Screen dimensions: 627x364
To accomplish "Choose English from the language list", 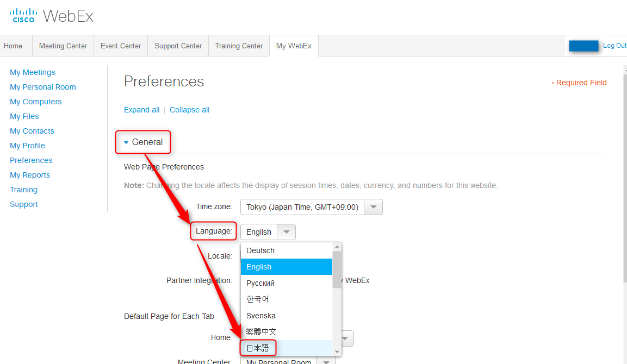I will coord(286,267).
